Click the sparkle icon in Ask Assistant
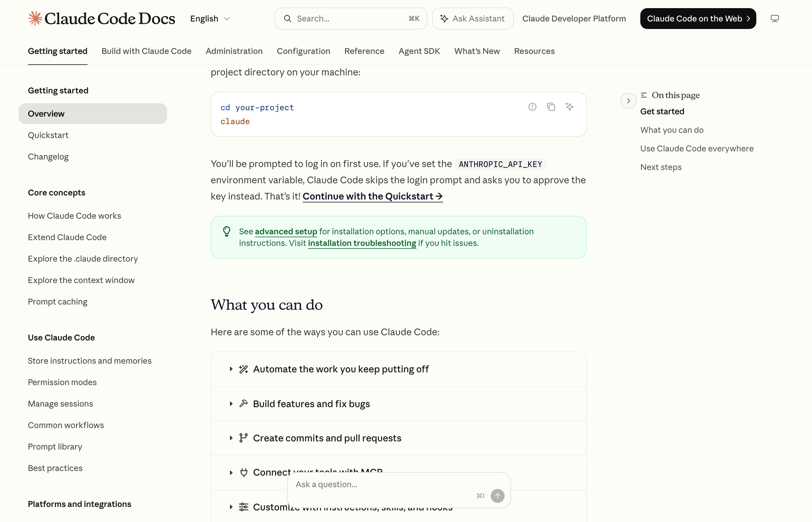 coord(444,19)
